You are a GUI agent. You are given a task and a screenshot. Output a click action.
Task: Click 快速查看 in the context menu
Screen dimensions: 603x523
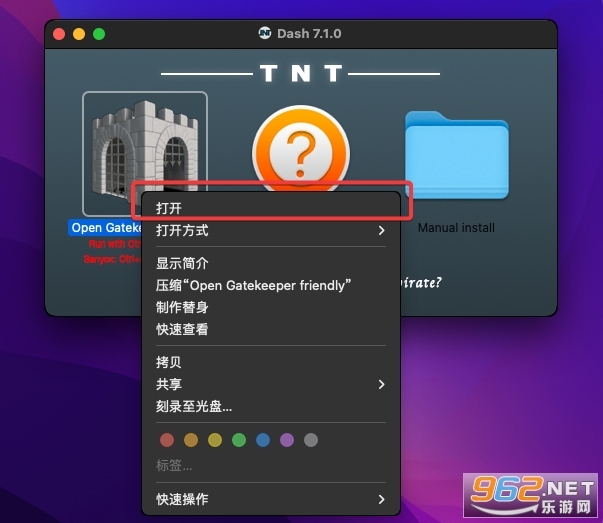click(x=271, y=329)
